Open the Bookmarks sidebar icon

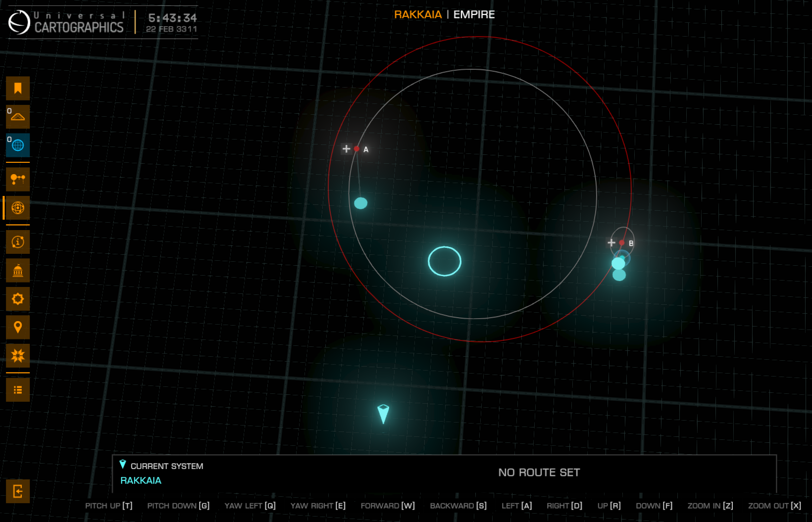point(18,89)
